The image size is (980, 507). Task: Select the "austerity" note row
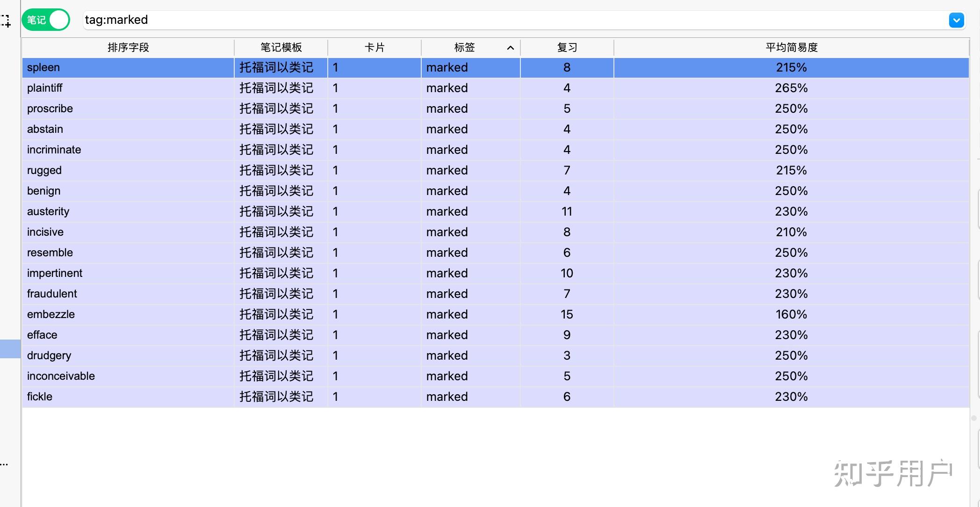point(187,211)
